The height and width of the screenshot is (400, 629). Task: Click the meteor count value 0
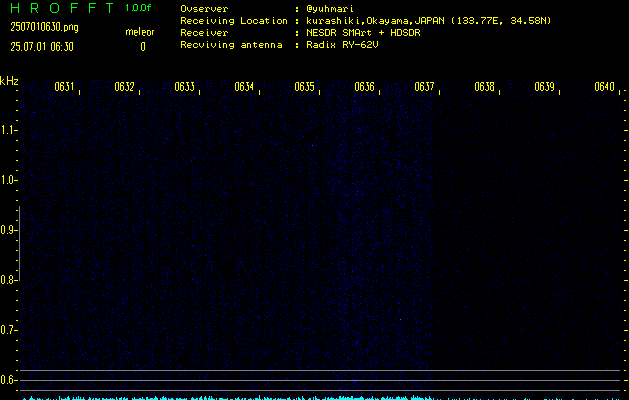tap(143, 47)
